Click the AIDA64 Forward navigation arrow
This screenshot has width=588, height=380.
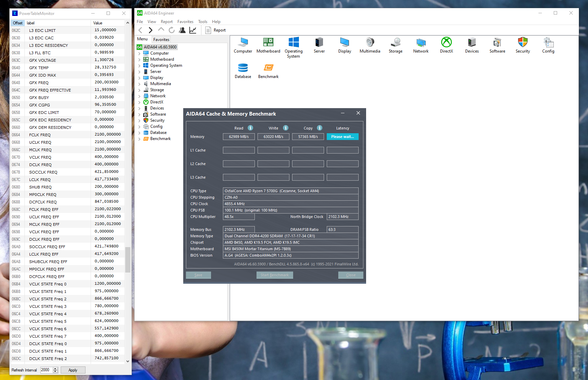151,30
